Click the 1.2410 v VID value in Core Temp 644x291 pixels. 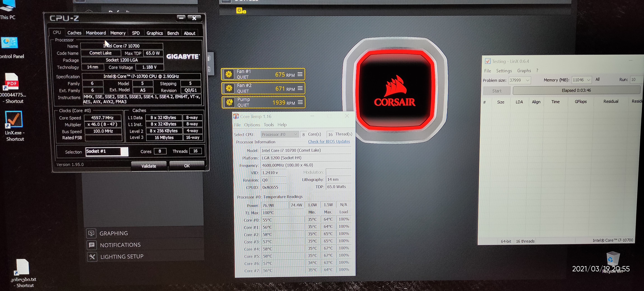274,173
